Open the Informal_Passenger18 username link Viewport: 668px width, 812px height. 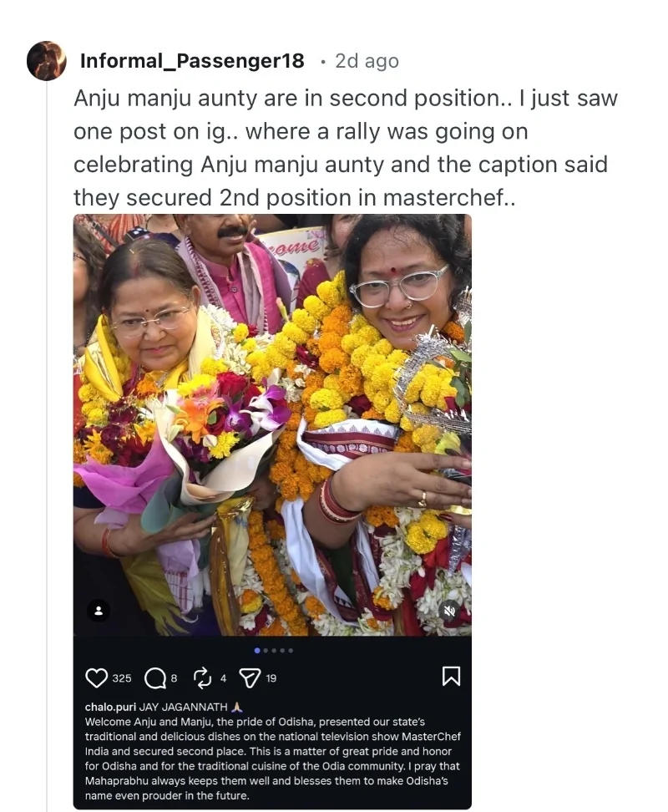(192, 61)
